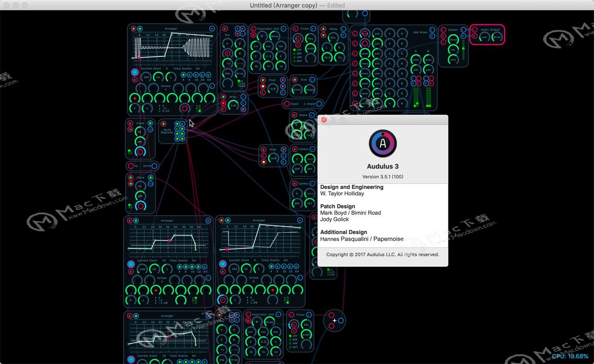Click the credit Mark Boyd / Bimini Road
Image resolution: width=594 pixels, height=364 pixels.
coord(351,213)
